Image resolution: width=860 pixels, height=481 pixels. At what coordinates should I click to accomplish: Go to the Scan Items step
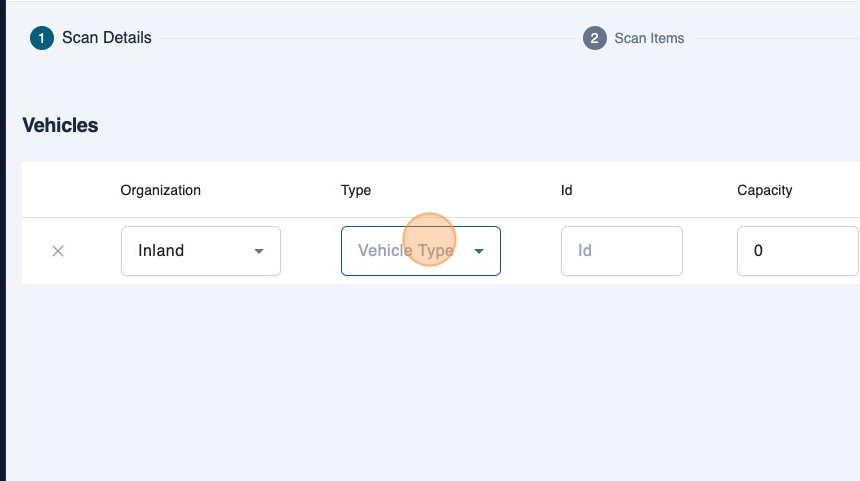649,39
